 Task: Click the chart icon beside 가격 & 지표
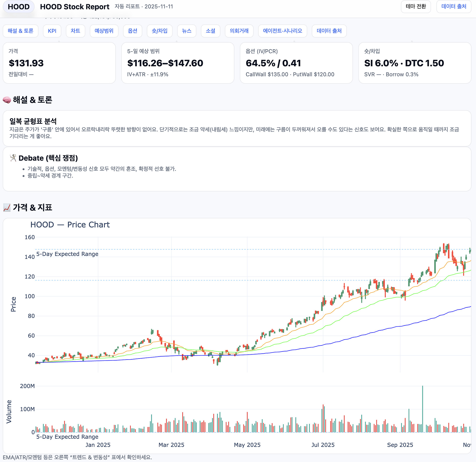[x=7, y=208]
